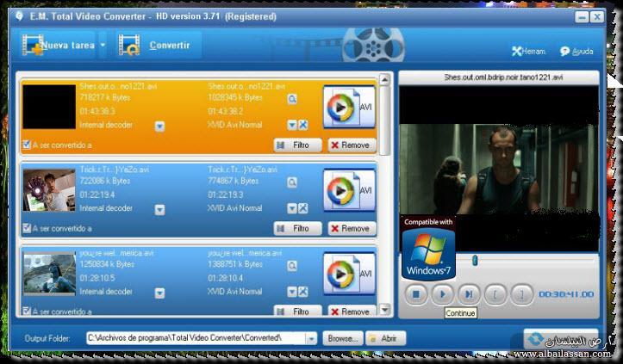Open the Herram. tools menu
The height and width of the screenshot is (364, 623).
tap(529, 52)
